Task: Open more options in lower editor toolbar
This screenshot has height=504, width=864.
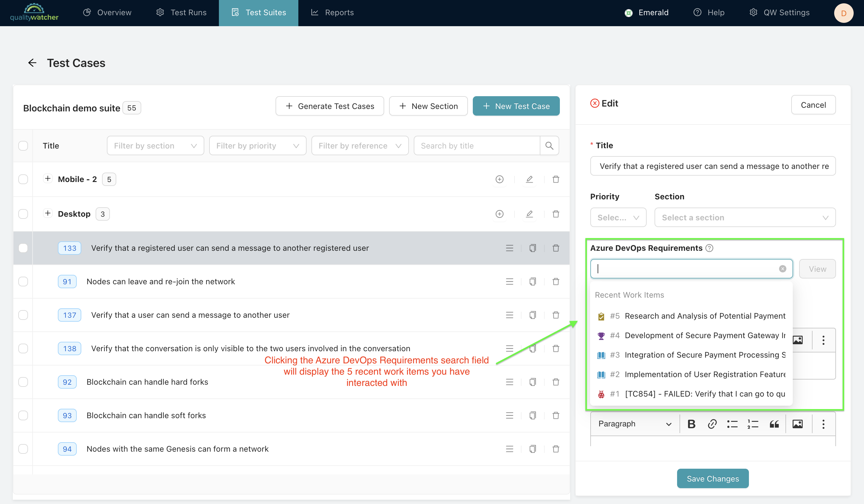Action: click(823, 424)
